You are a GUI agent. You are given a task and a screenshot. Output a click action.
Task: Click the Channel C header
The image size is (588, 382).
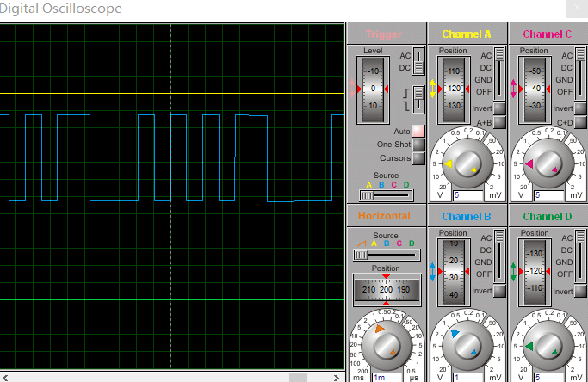click(548, 34)
